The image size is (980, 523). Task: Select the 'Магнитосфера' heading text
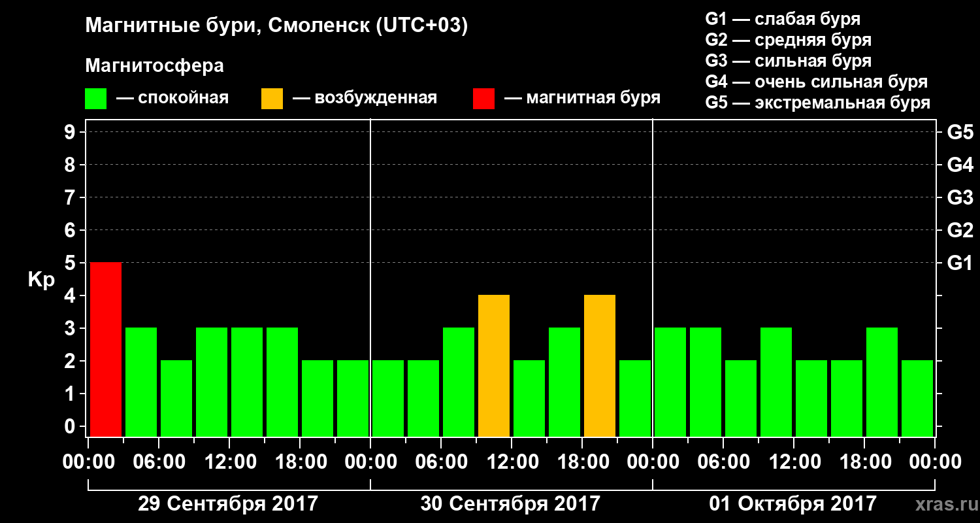pyautogui.click(x=154, y=66)
